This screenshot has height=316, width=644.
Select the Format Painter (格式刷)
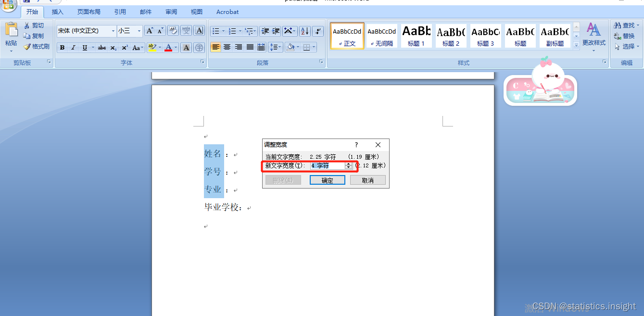pyautogui.click(x=37, y=47)
